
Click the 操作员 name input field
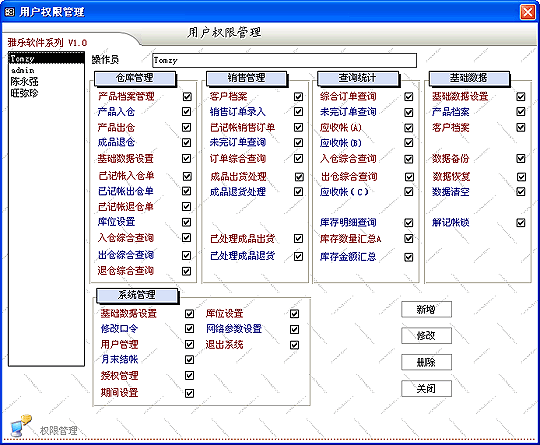click(284, 61)
